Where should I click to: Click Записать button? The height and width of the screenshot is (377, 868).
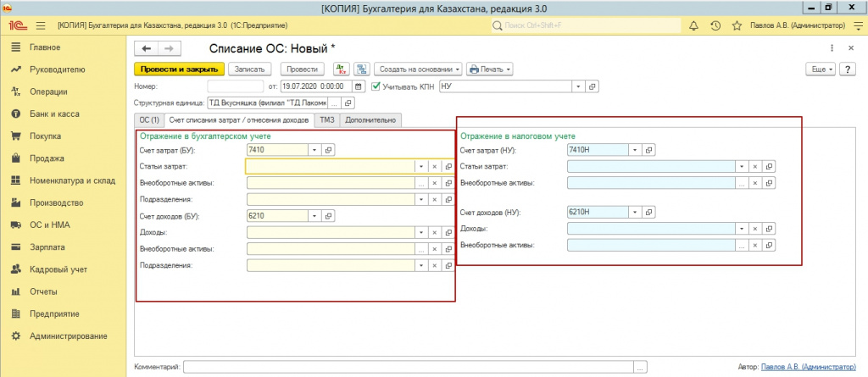250,69
